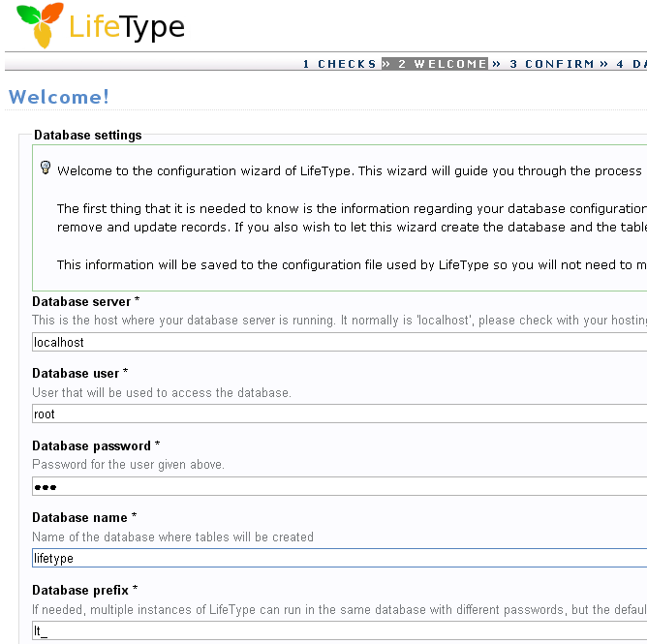The image size is (647, 644).
Task: Click the LifeType leaf logo
Action: (40, 25)
